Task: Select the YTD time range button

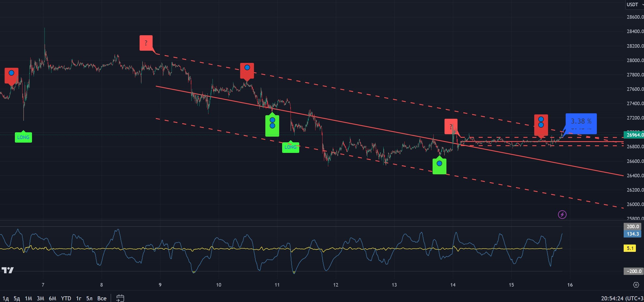Action: pyautogui.click(x=66, y=298)
